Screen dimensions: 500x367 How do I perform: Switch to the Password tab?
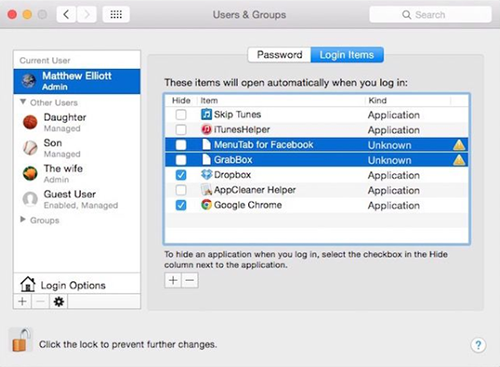279,55
